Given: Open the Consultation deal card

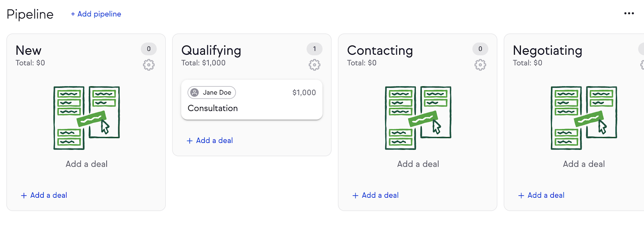Looking at the screenshot, I should tap(252, 108).
